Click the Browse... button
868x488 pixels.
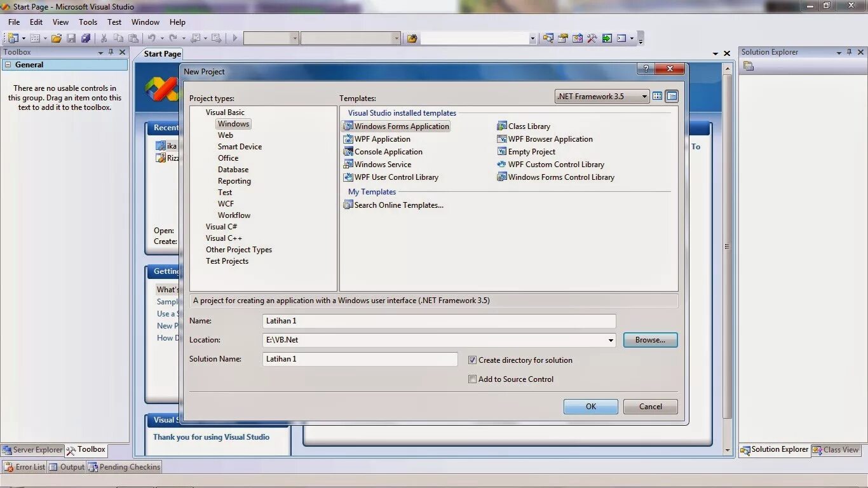(650, 340)
